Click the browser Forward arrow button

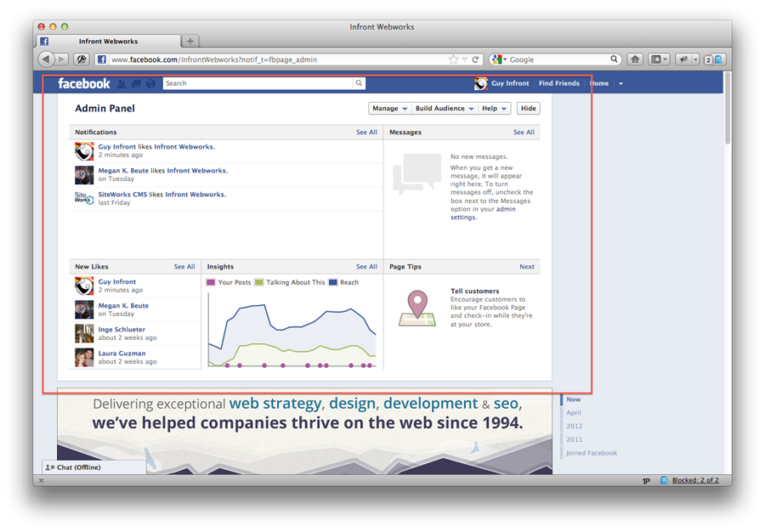61,59
